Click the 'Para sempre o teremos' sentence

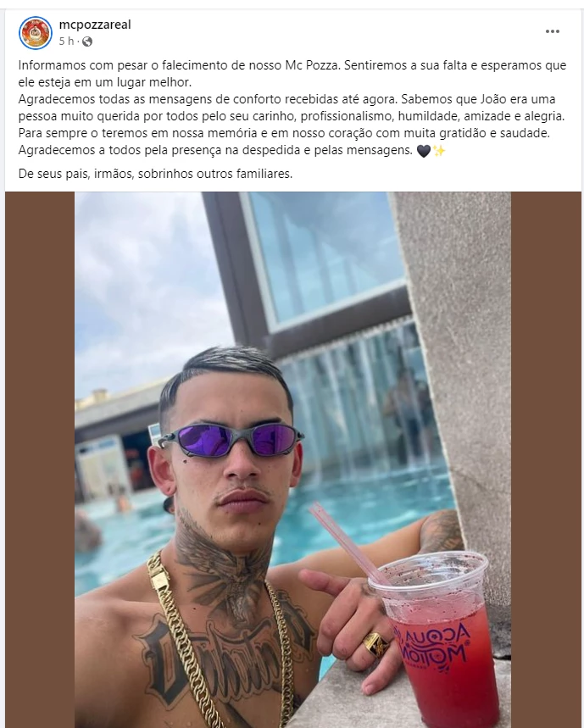click(x=284, y=133)
